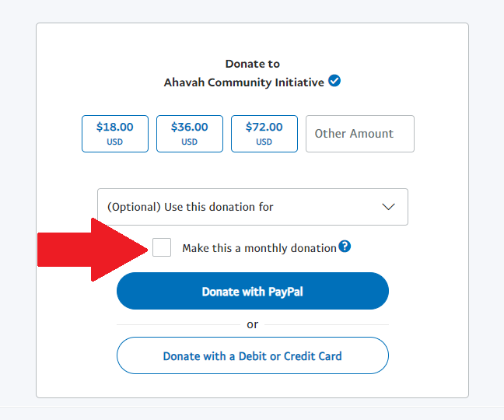Choose the $36.00 donation amount
This screenshot has width=504, height=420.
tap(190, 134)
